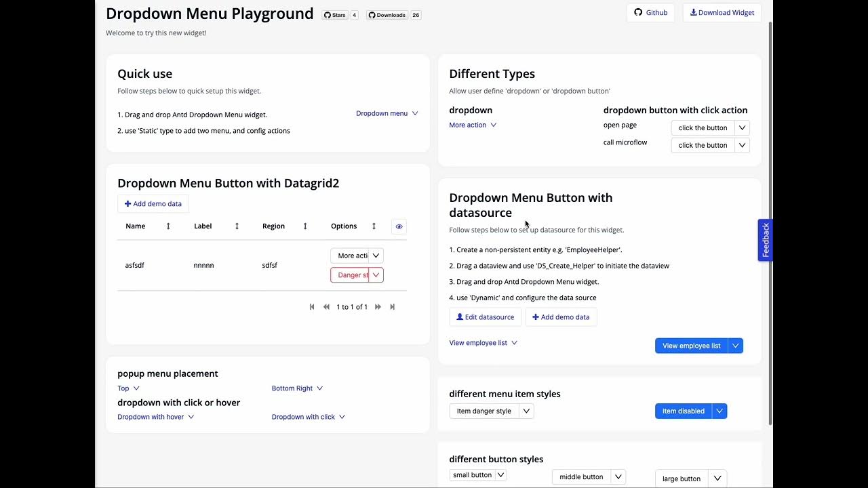
Task: Sort by the Options column icon
Action: pyautogui.click(x=374, y=226)
